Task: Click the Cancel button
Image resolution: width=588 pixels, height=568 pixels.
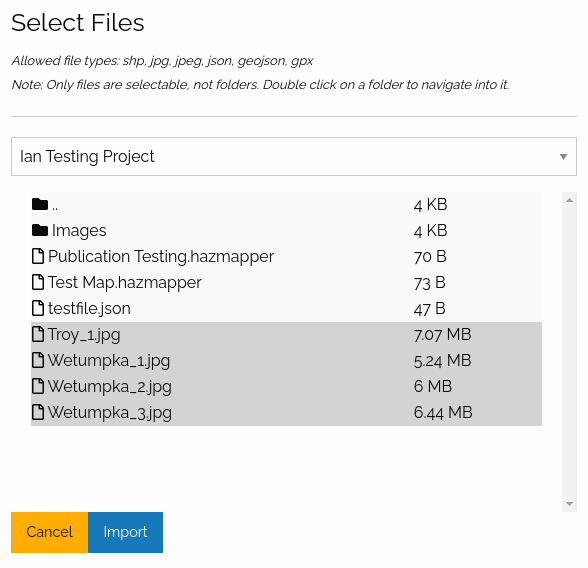Action: 50,532
